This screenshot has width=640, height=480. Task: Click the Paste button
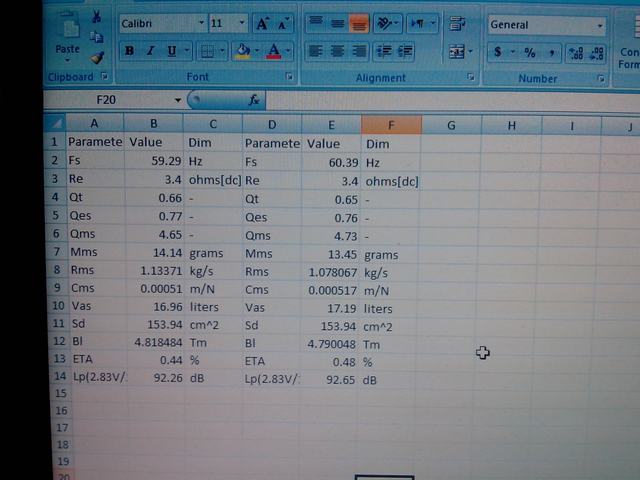pyautogui.click(x=68, y=37)
